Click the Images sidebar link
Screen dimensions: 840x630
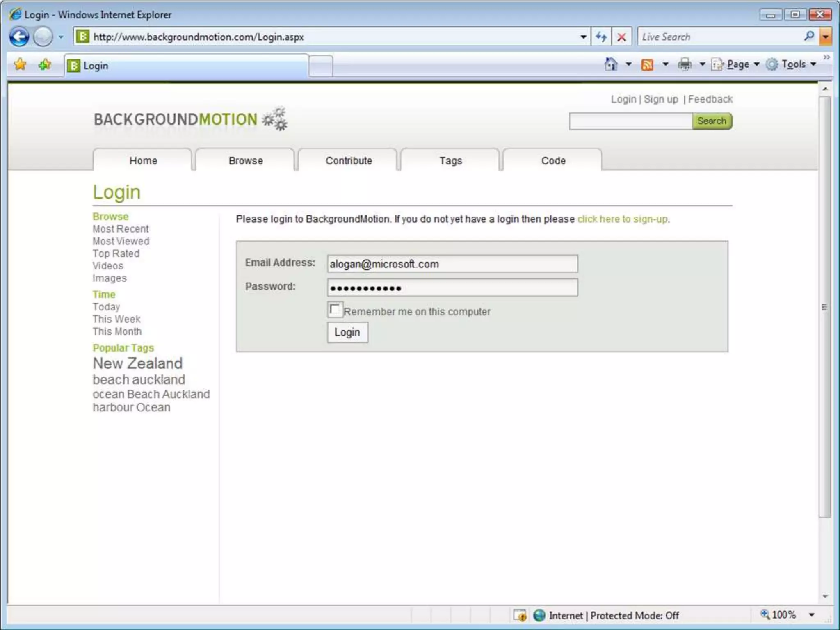(109, 278)
